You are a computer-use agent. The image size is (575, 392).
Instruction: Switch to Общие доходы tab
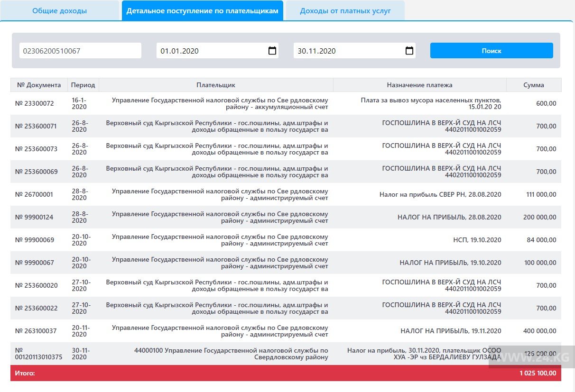click(59, 11)
